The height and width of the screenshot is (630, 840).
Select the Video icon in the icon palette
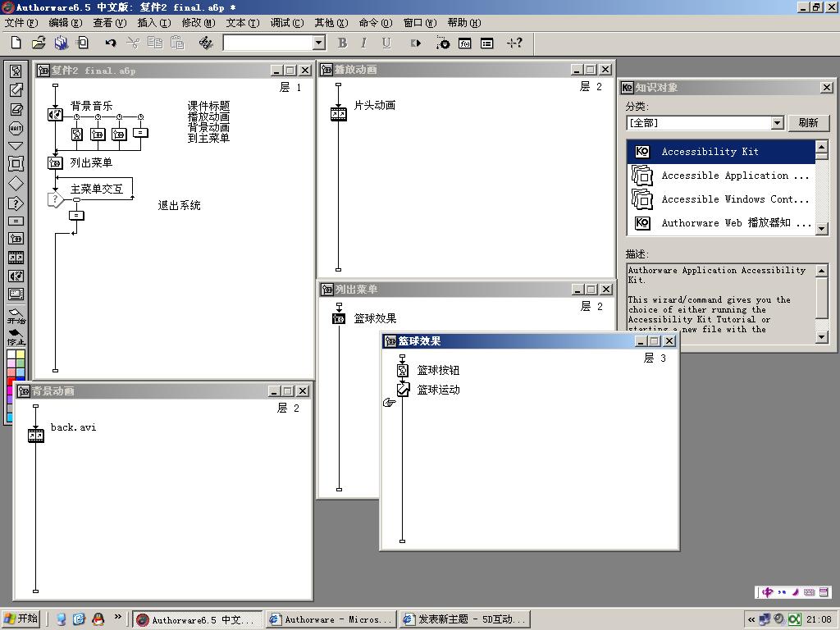coord(16,294)
